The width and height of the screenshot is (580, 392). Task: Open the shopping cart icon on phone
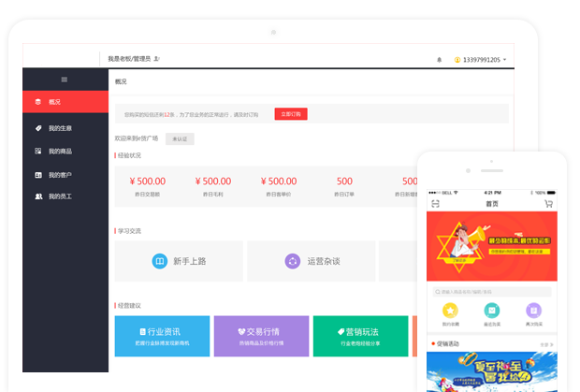click(x=548, y=203)
